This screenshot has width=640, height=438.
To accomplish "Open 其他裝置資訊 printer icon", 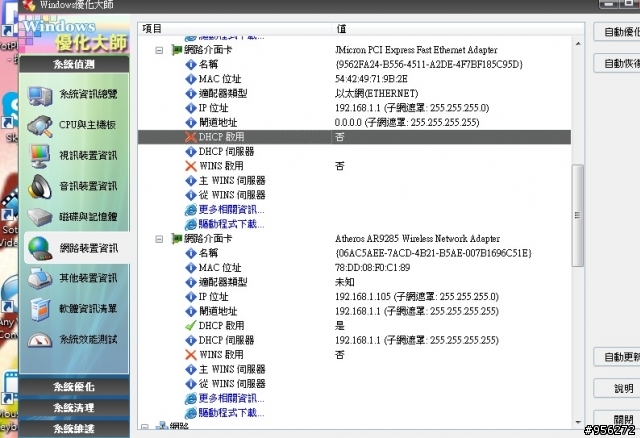I will tap(40, 278).
